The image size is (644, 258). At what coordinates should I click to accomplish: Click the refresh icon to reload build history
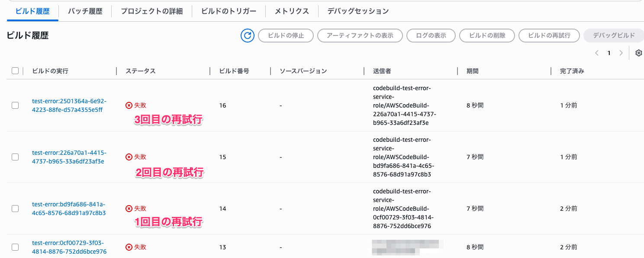(x=247, y=36)
